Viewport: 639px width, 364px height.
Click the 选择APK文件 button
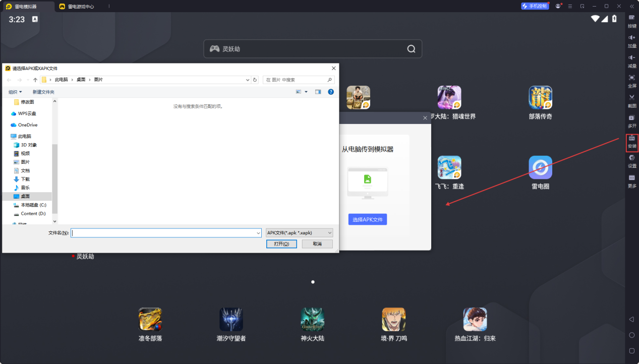coord(368,219)
